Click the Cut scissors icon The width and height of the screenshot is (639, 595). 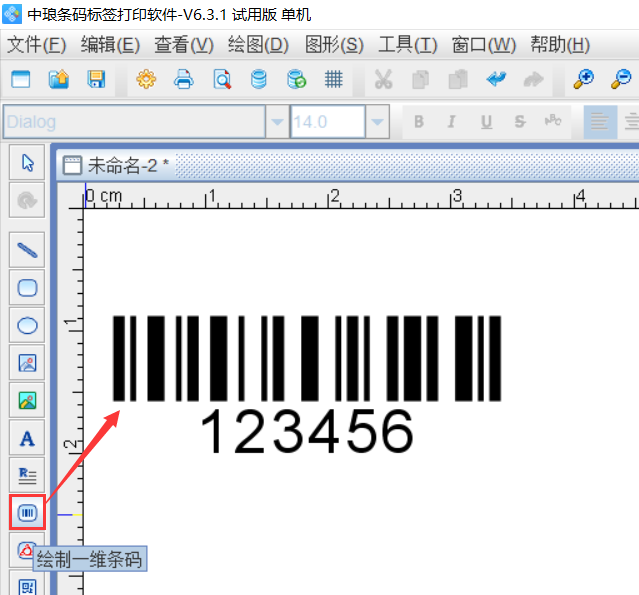pos(383,79)
